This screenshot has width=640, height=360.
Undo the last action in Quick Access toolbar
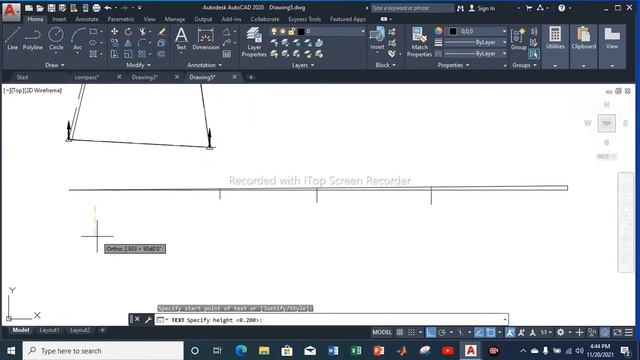click(108, 8)
